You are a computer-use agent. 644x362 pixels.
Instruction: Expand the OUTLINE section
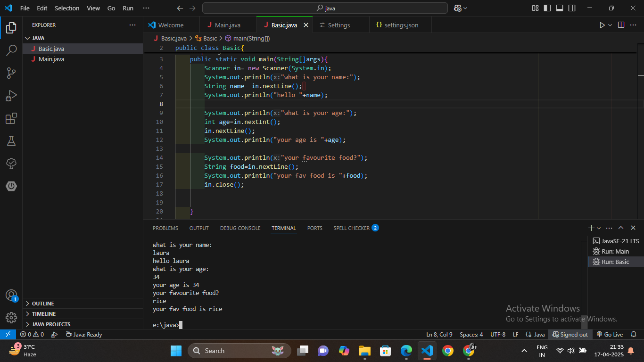point(83,304)
